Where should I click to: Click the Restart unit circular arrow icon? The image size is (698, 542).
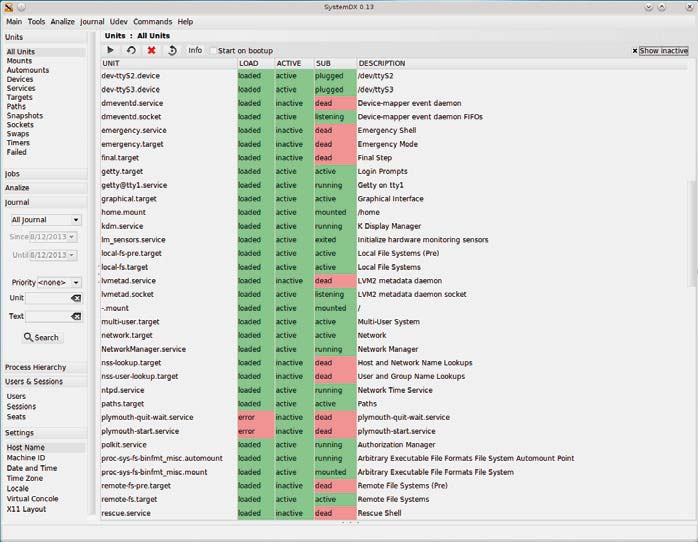click(x=131, y=50)
